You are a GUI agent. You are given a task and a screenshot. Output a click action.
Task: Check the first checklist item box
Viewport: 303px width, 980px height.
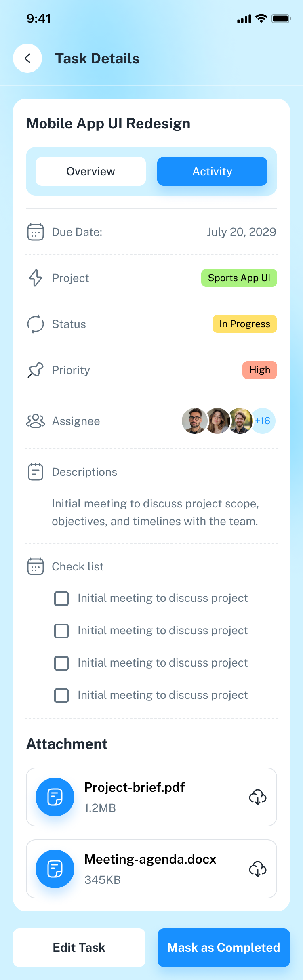click(x=61, y=598)
